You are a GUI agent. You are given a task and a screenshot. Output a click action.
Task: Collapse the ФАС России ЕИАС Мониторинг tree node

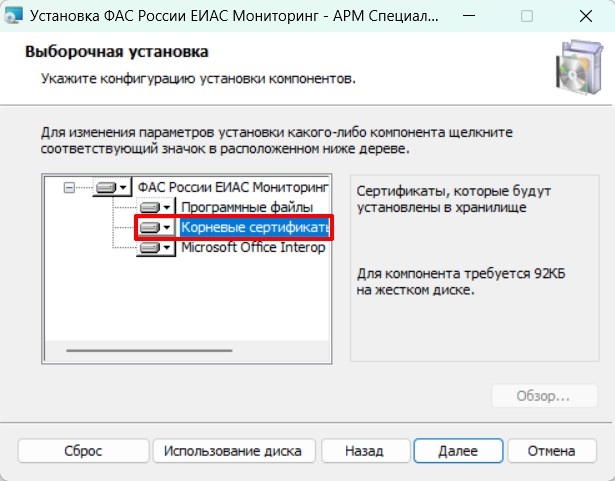69,188
